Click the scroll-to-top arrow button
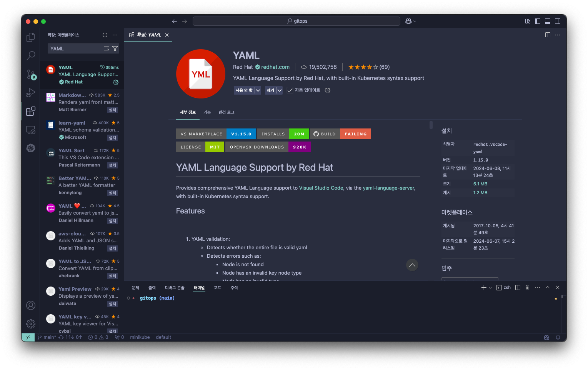Image resolution: width=588 pixels, height=370 pixels. click(x=412, y=265)
